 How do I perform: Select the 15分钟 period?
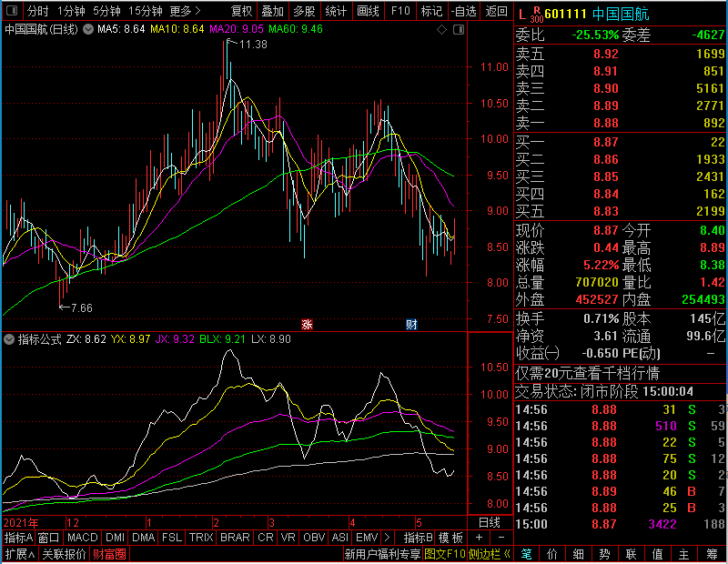click(x=145, y=11)
